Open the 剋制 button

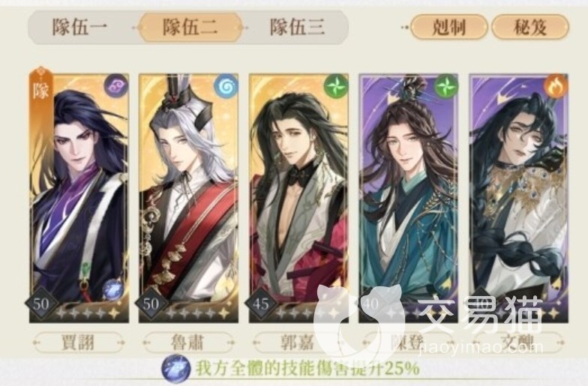click(448, 27)
